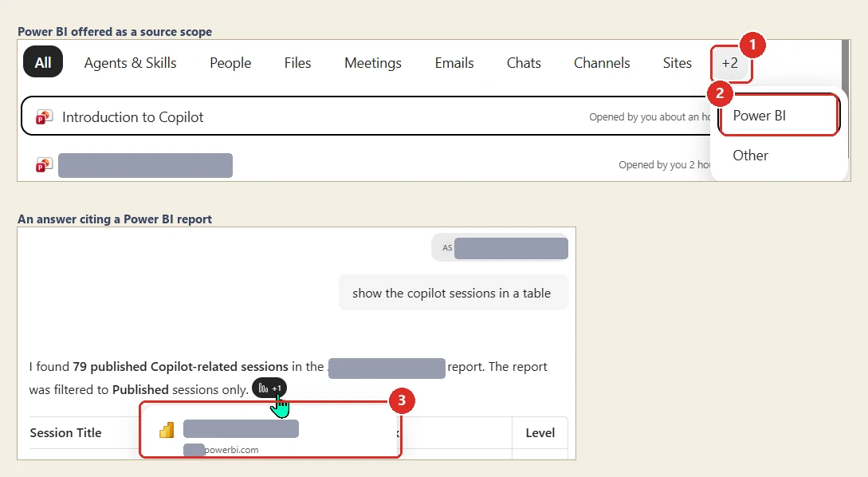The width and height of the screenshot is (868, 477).
Task: Click the +1 citation badge
Action: [x=269, y=388]
